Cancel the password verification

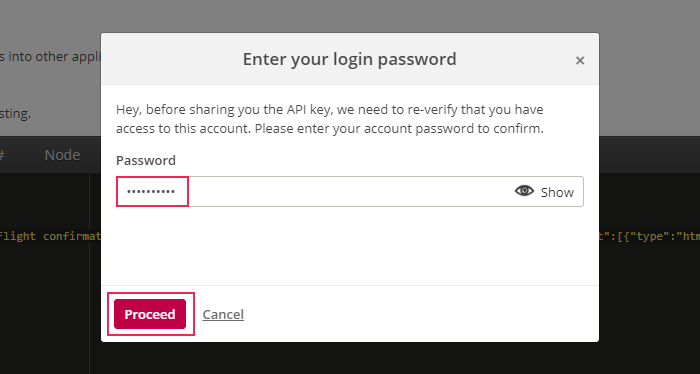223,314
